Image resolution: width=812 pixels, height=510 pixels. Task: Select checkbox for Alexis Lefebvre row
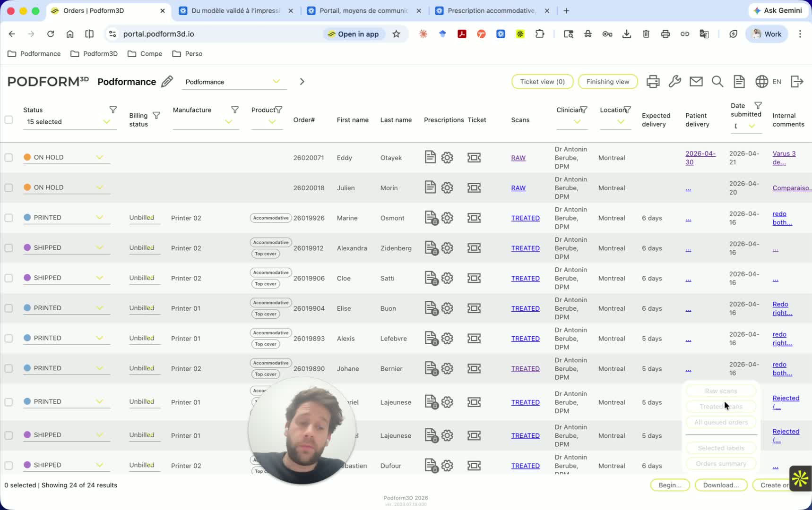click(x=9, y=338)
